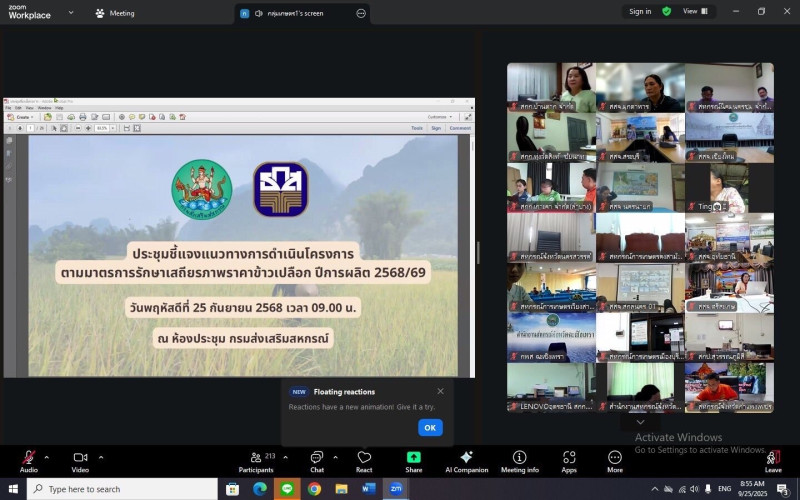Open the More options menu

point(614,459)
